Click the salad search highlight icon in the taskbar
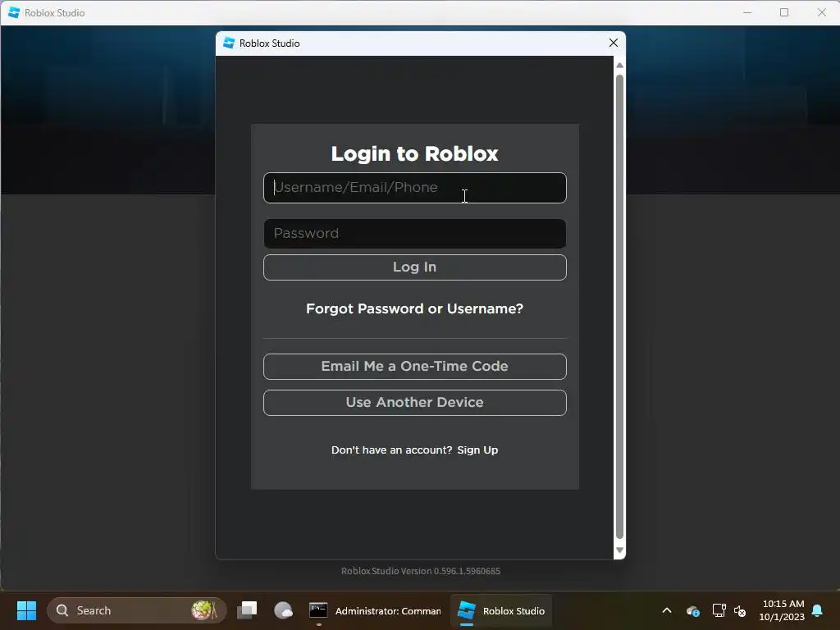Screen dimensions: 840x630 point(204,610)
